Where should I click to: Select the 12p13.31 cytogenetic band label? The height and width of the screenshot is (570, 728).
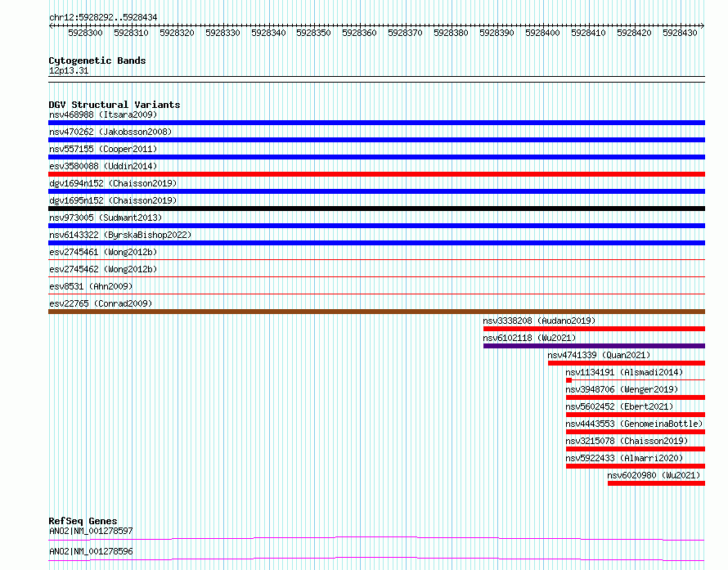coord(69,70)
